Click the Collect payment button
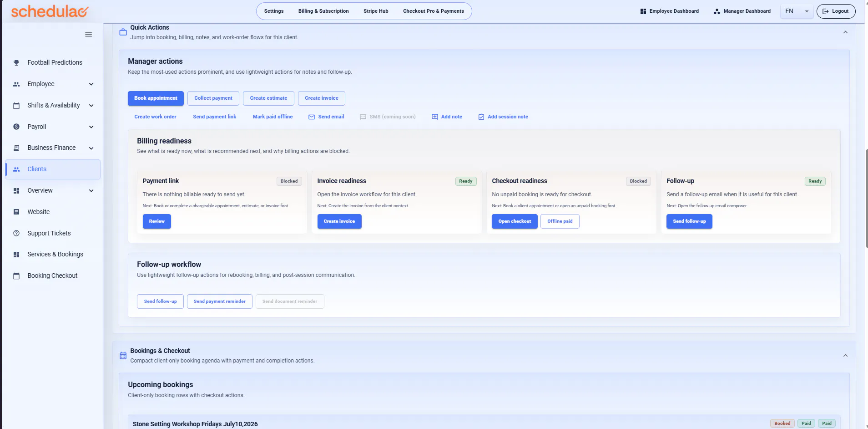The image size is (868, 429). pyautogui.click(x=213, y=98)
